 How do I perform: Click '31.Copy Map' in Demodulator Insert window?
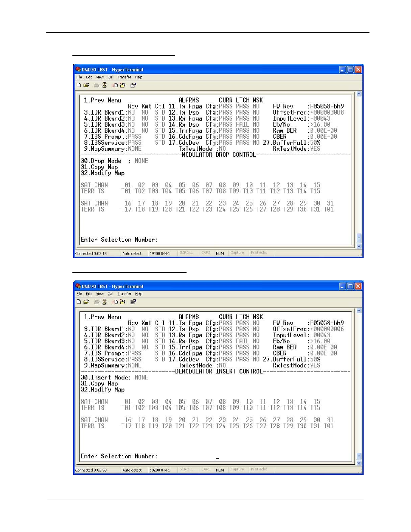point(100,383)
